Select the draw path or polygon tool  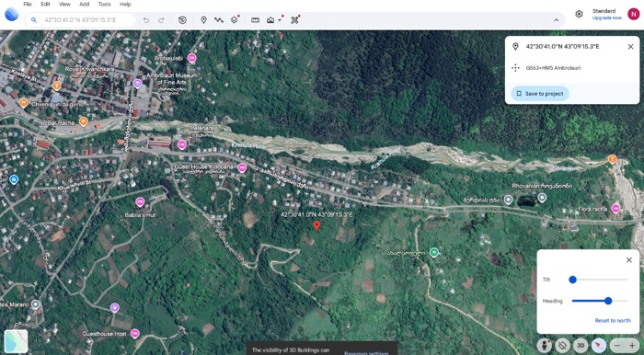[x=219, y=20]
